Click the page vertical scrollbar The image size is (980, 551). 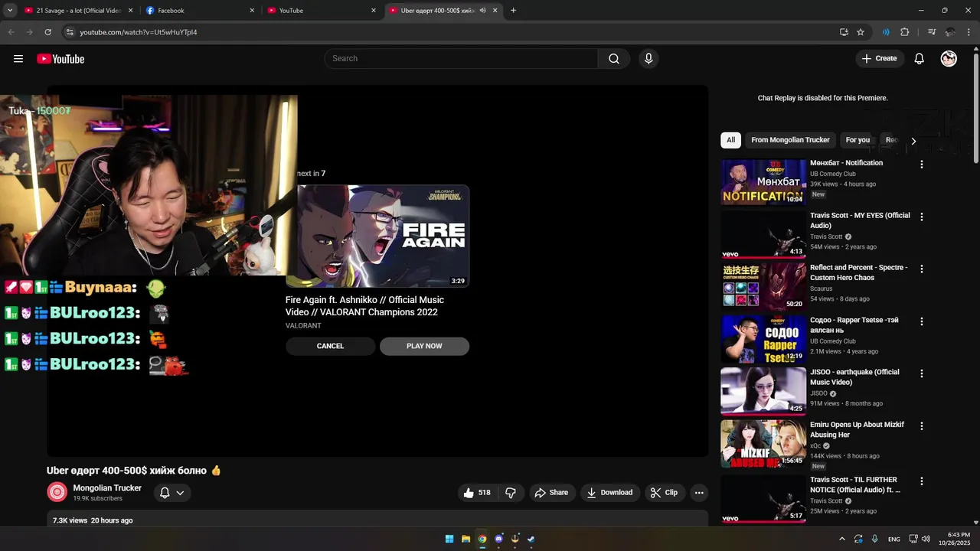click(x=975, y=107)
